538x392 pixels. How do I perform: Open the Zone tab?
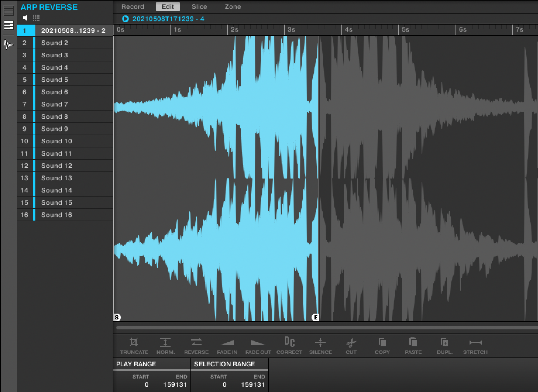[x=233, y=7]
